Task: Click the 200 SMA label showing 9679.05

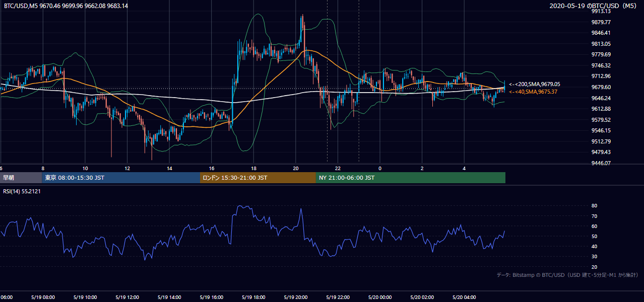Action: pyautogui.click(x=535, y=85)
